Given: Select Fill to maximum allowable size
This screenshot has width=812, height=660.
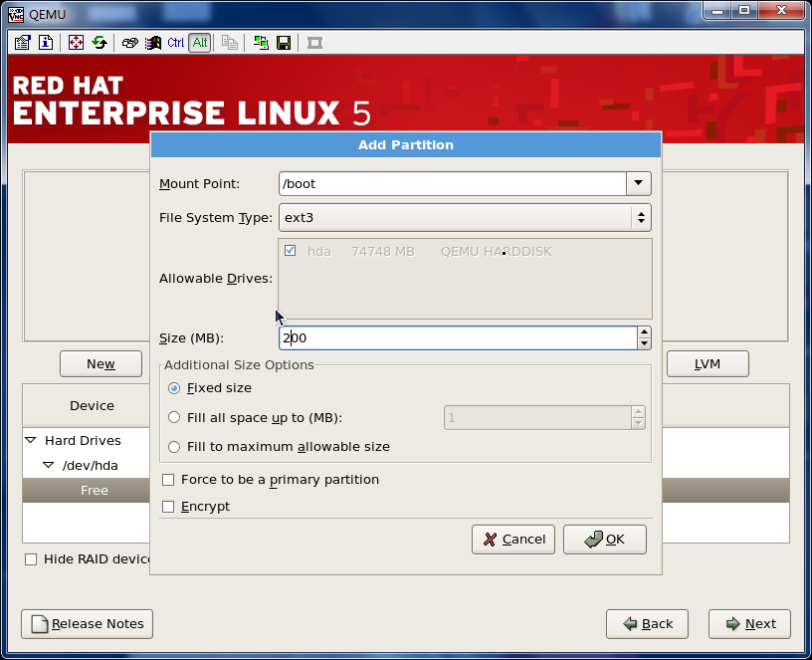Looking at the screenshot, I should 174,447.
